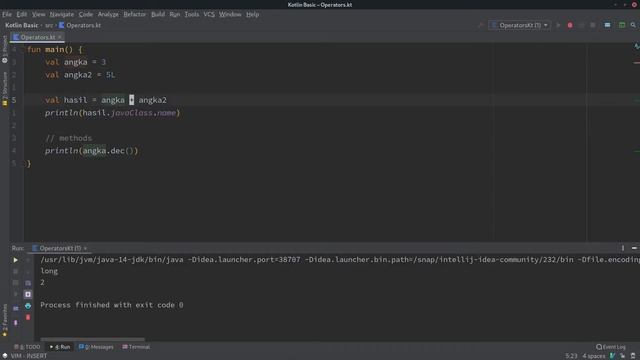Screen dimensions: 640x360
Task: Open the Structure tool window side tab
Action: click(x=4, y=89)
